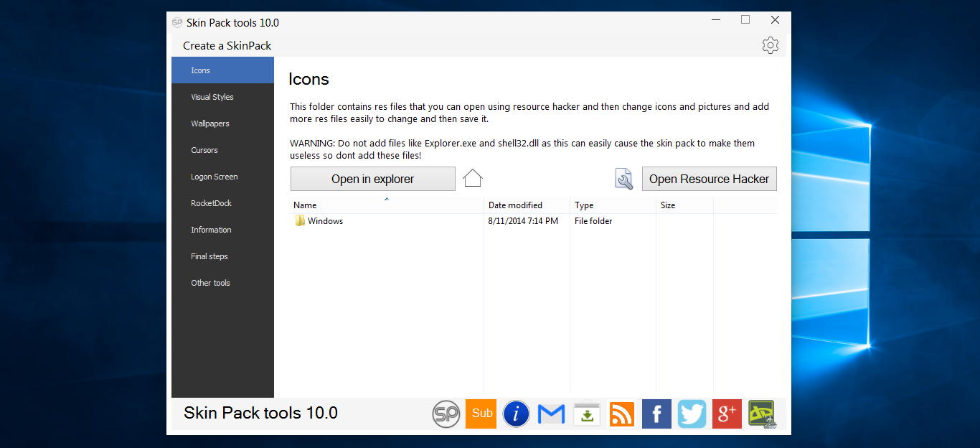
Task: Click the green download arrow icon
Action: click(587, 414)
